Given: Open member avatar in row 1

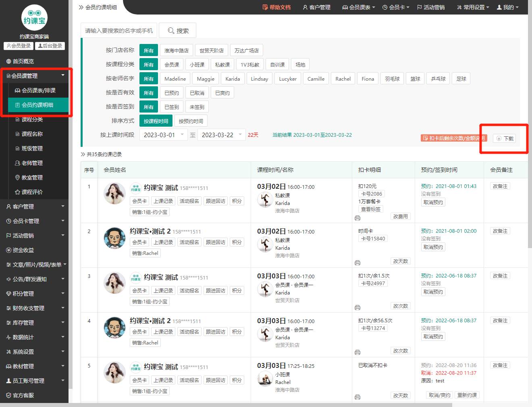Looking at the screenshot, I should point(114,193).
